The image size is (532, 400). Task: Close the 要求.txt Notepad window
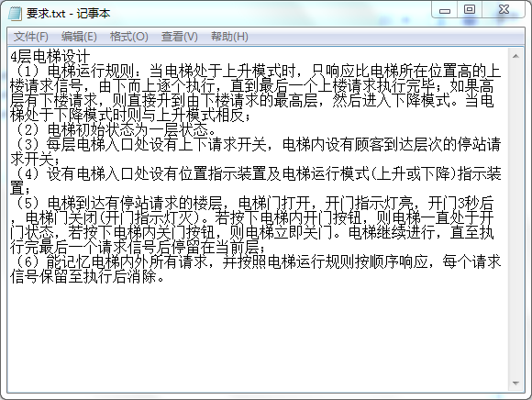pyautogui.click(x=504, y=9)
